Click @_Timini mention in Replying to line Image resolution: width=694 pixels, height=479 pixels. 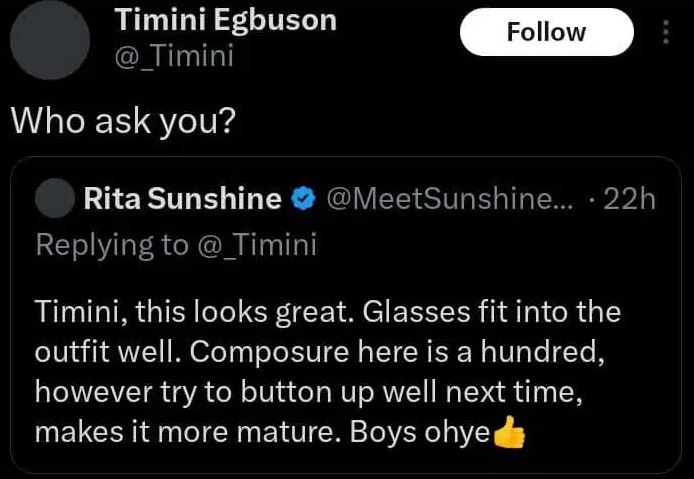tap(259, 245)
